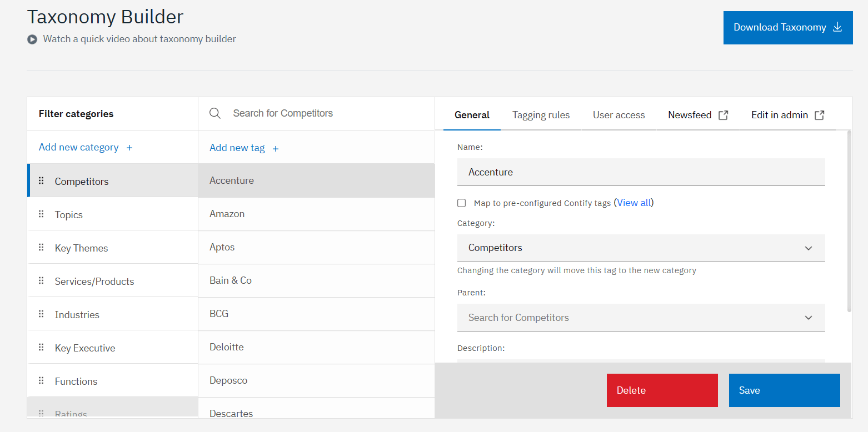Select the Amazon tag
This screenshot has width=868, height=432.
tap(316, 214)
